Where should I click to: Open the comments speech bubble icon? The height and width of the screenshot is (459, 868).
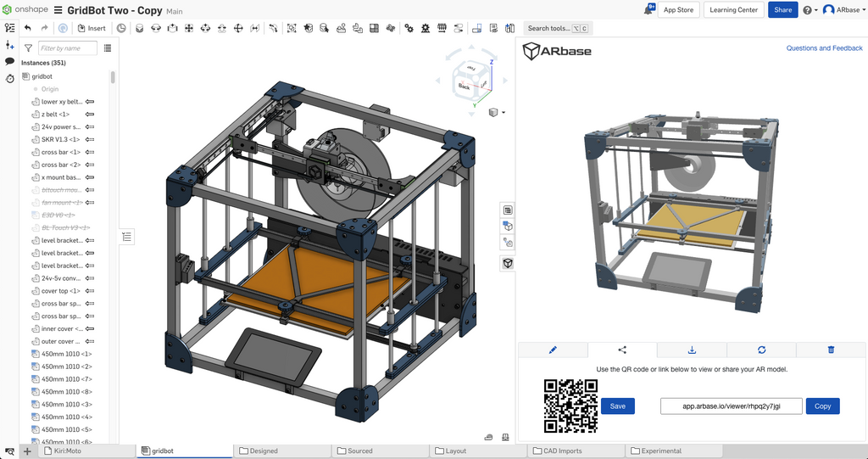pos(9,61)
